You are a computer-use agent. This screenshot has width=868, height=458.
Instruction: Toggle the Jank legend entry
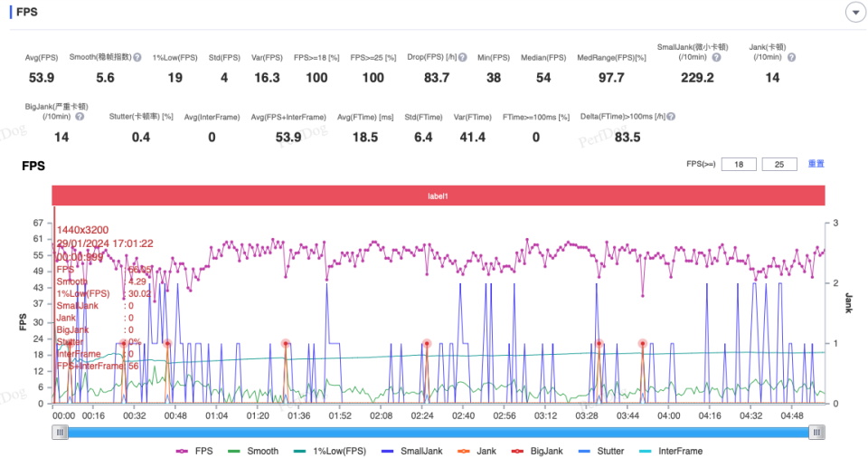[x=476, y=451]
